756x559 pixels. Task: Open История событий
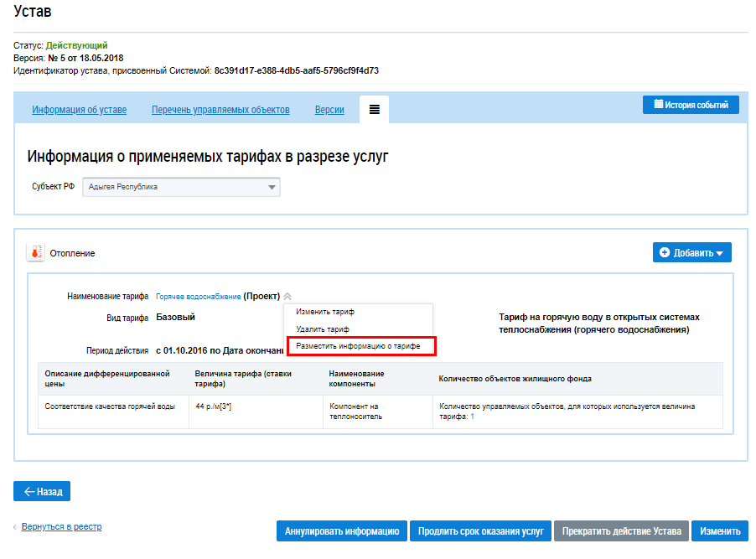click(691, 105)
